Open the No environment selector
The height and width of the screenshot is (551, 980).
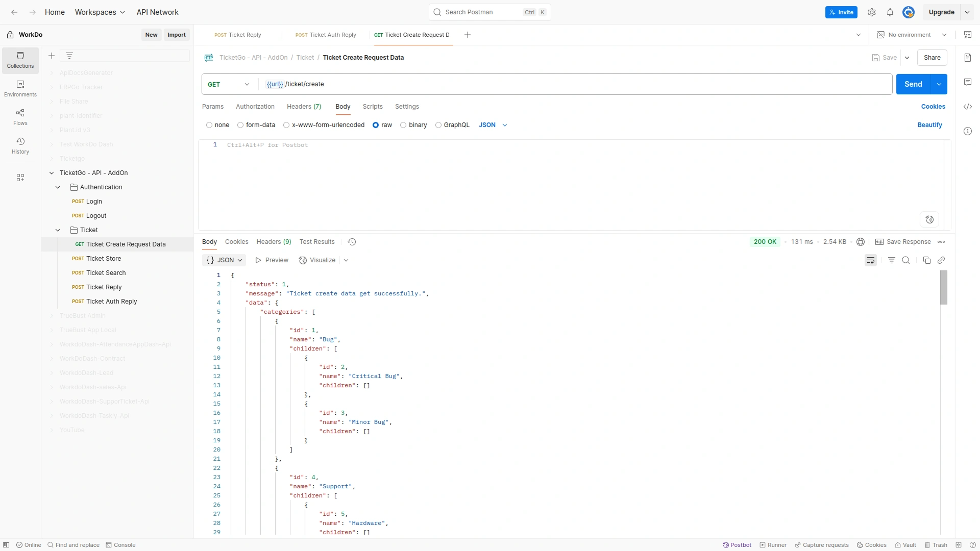click(912, 35)
